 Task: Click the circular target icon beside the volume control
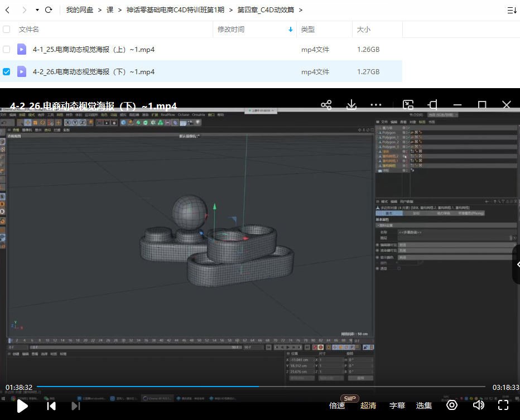coord(452,405)
